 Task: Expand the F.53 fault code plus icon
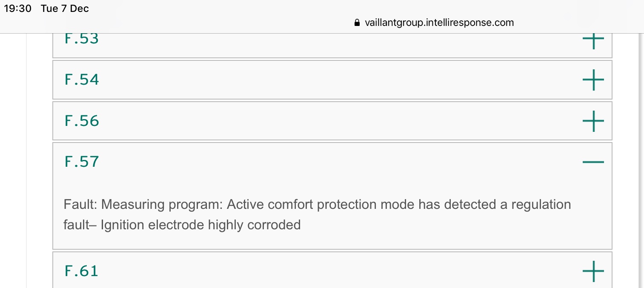click(x=593, y=40)
